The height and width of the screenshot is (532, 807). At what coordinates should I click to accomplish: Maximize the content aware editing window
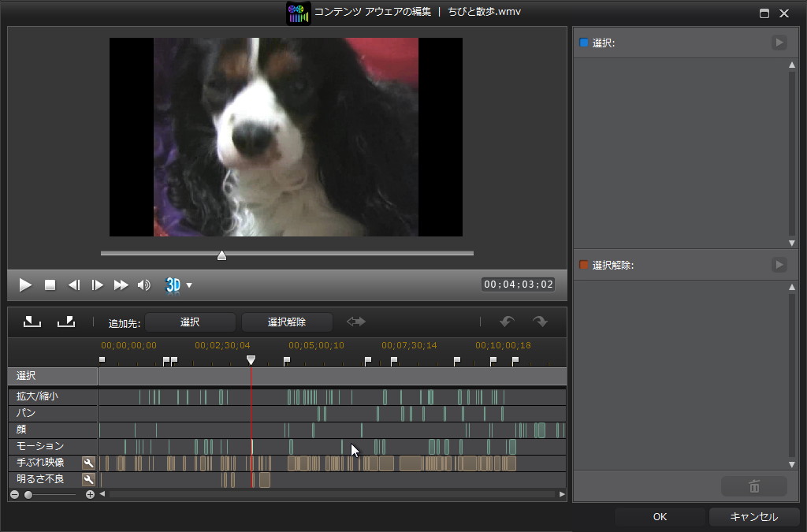coord(764,13)
